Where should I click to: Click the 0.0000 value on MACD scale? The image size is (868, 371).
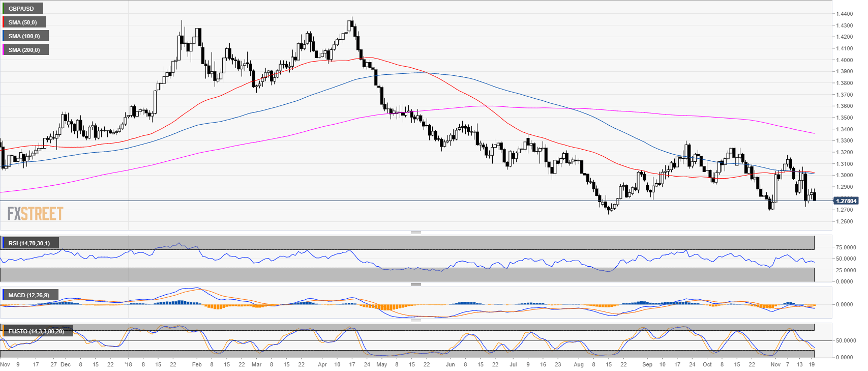[846, 304]
